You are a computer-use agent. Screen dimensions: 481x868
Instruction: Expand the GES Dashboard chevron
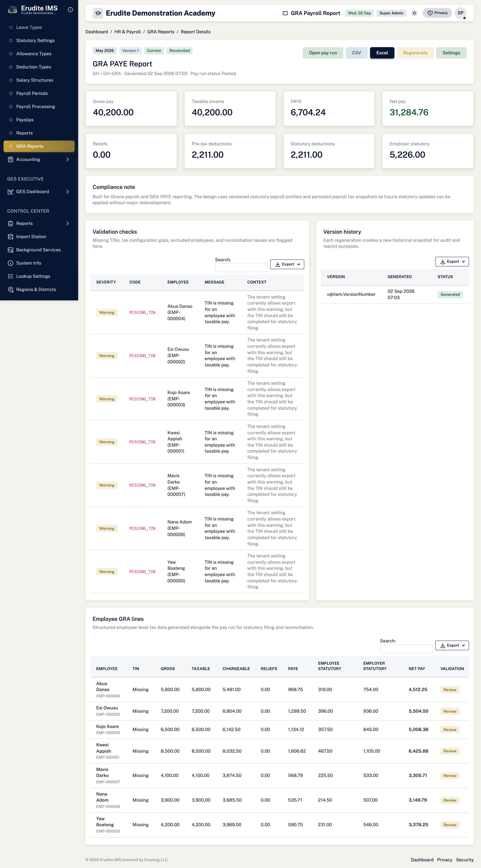point(67,191)
